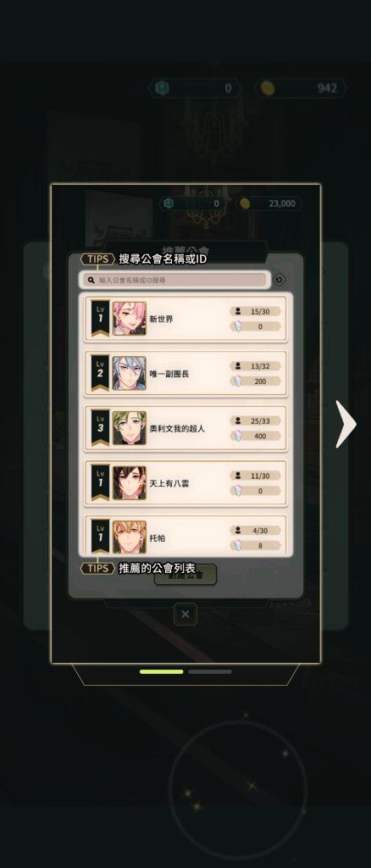The image size is (371, 868).
Task: Click the guild name search field
Action: pos(174,280)
